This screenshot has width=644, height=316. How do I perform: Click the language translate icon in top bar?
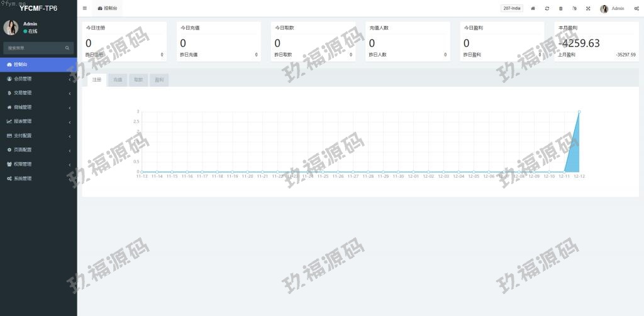click(574, 8)
